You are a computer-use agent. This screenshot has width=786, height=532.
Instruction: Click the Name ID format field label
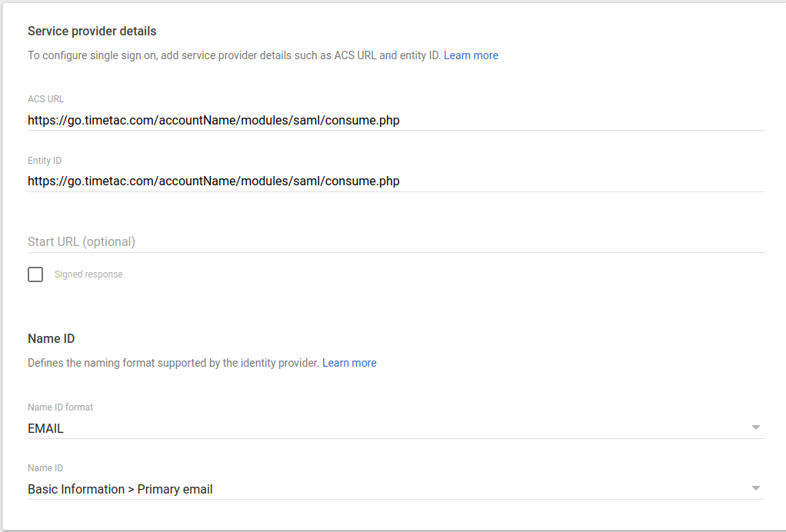point(60,407)
